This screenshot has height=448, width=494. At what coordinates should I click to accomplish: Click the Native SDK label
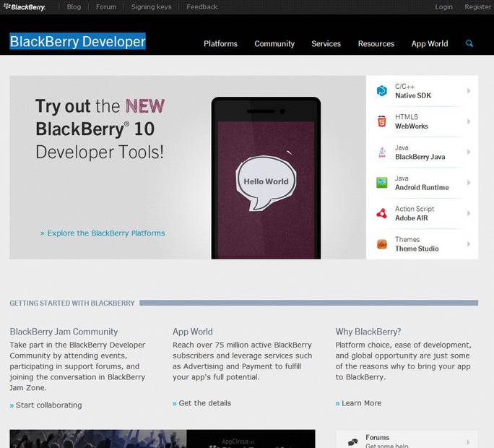[413, 95]
